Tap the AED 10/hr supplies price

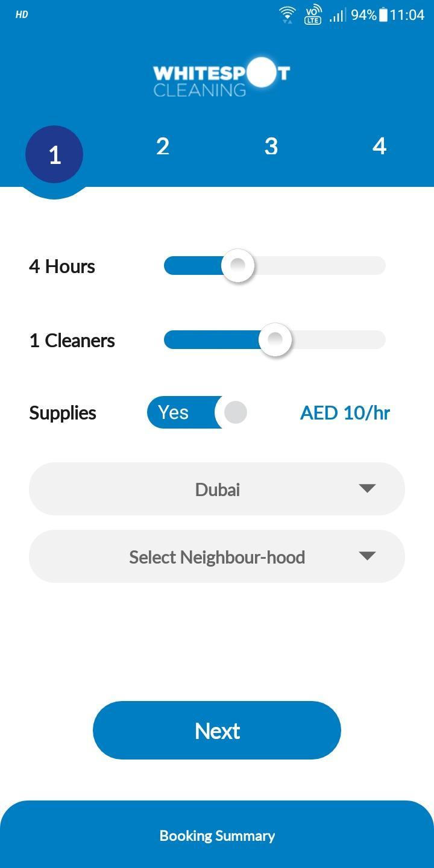pos(345,413)
